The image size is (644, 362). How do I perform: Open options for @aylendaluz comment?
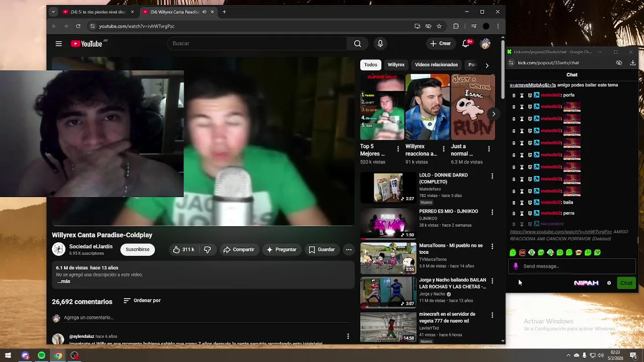(348, 336)
